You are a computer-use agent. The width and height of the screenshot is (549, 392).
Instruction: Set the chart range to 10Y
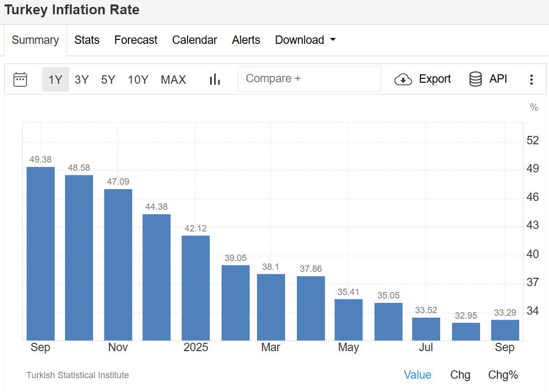(x=138, y=80)
